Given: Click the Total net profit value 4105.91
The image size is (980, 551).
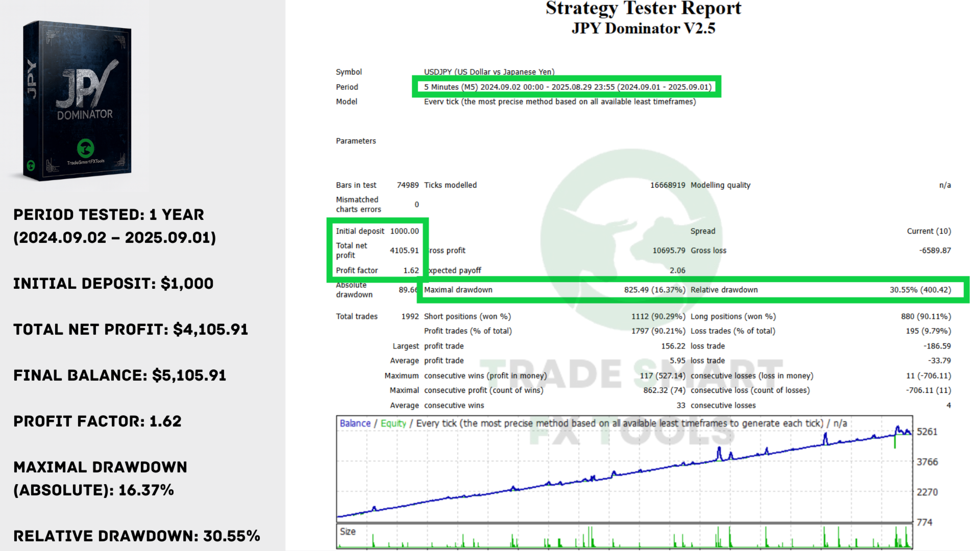Looking at the screenshot, I should pos(404,251).
